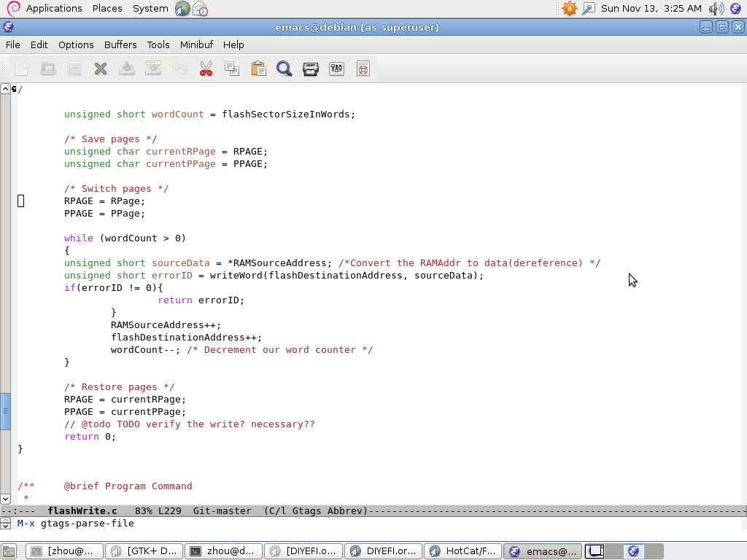
Task: Open the Buffers menu
Action: point(120,44)
